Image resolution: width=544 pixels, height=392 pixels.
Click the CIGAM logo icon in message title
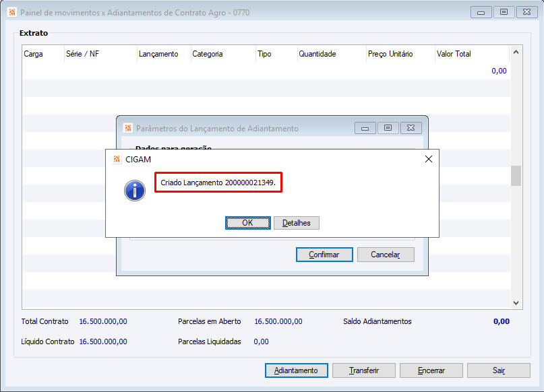tap(117, 160)
